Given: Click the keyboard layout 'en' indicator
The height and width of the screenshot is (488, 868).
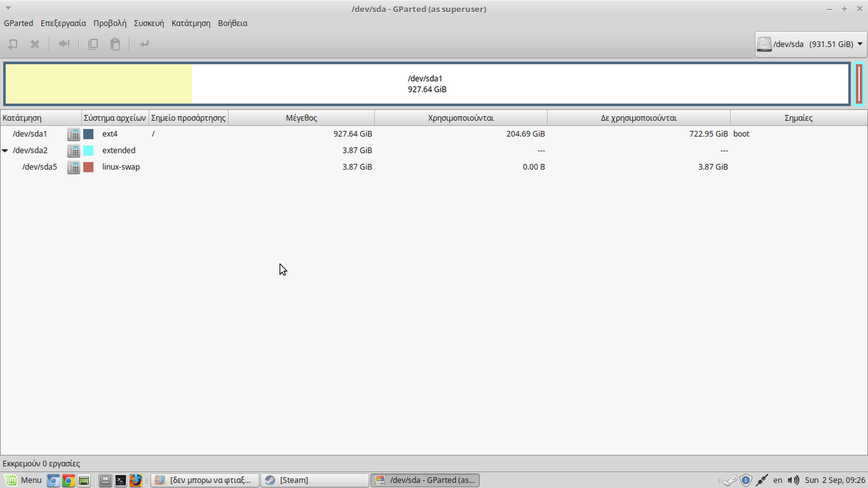Looking at the screenshot, I should (x=778, y=481).
